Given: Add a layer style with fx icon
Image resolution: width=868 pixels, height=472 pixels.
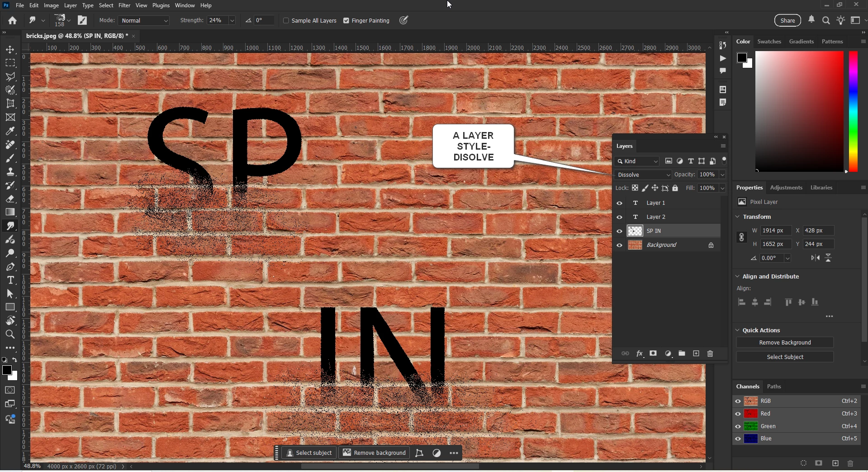Looking at the screenshot, I should point(640,354).
